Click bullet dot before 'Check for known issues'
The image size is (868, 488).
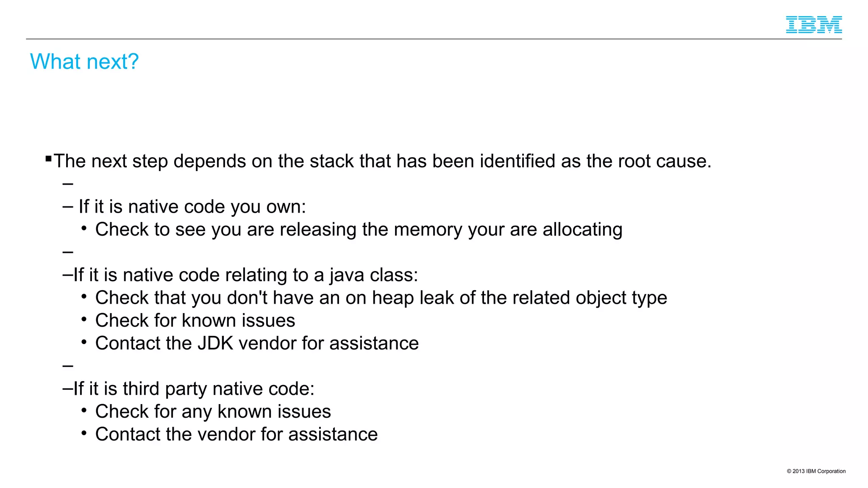point(84,320)
